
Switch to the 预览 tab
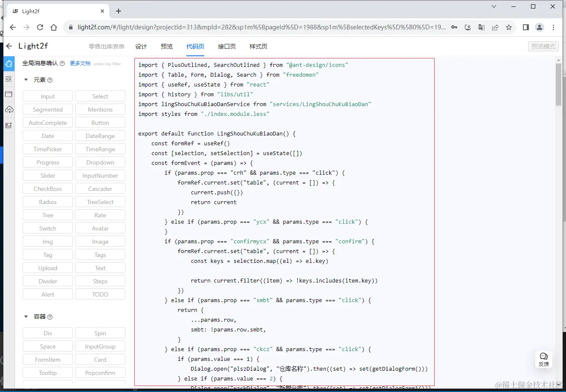click(167, 46)
